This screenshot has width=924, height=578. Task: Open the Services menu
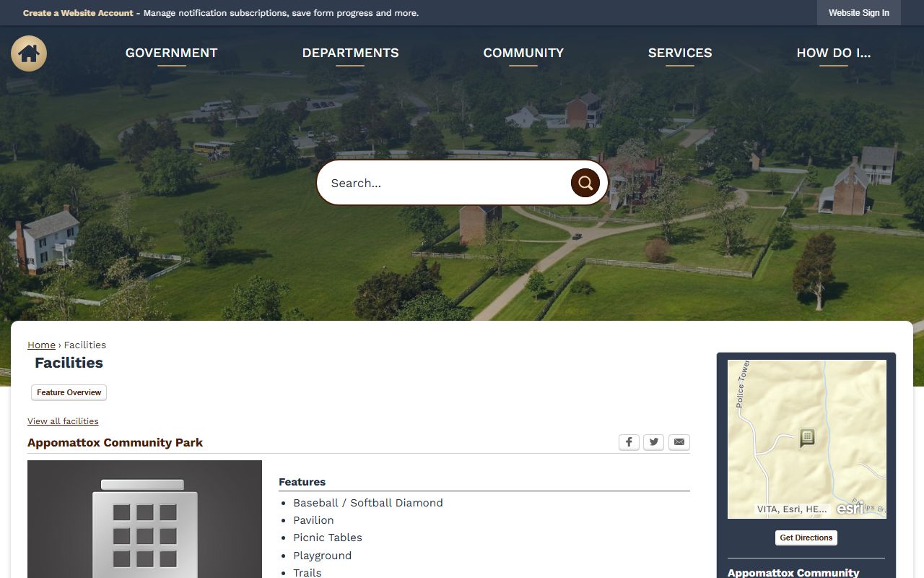tap(680, 53)
